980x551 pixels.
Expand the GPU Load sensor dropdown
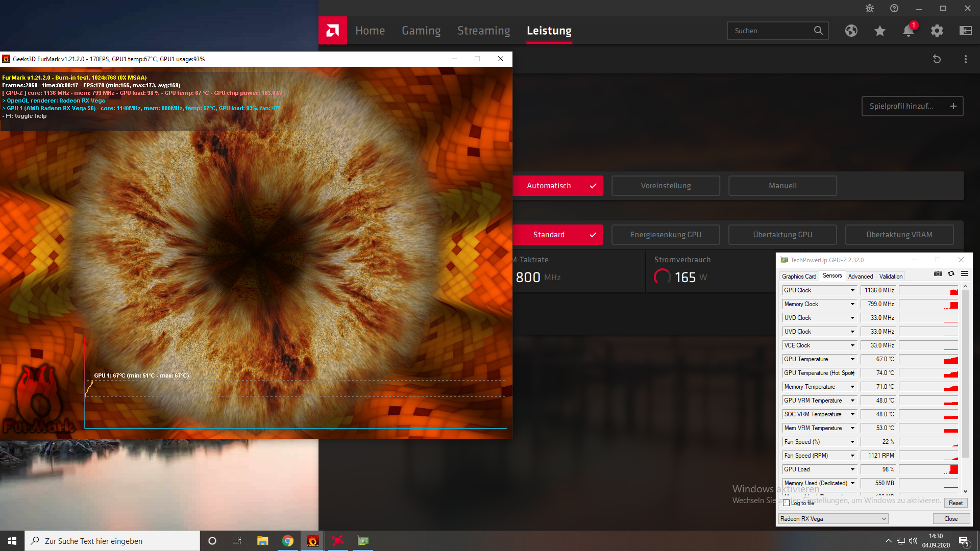pyautogui.click(x=852, y=469)
